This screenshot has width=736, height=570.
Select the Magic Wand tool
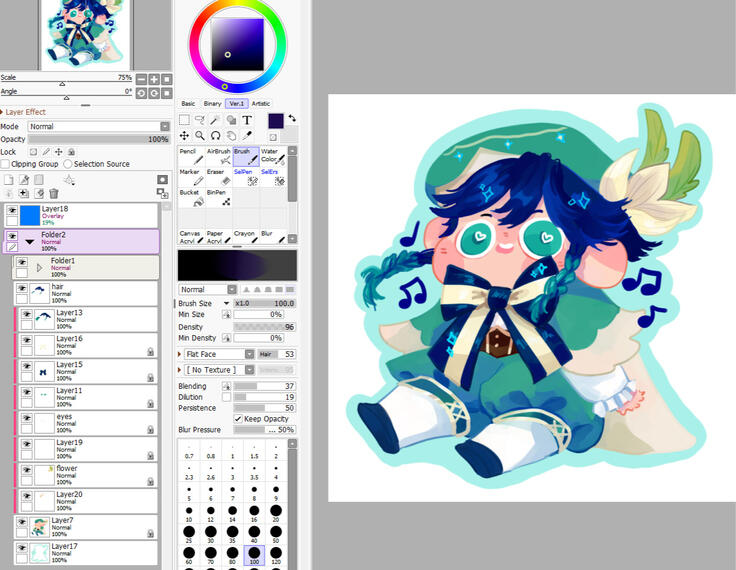tap(215, 120)
